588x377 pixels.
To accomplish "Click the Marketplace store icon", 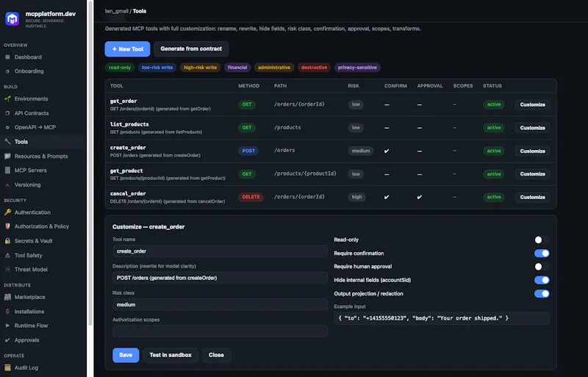I will click(x=7, y=297).
